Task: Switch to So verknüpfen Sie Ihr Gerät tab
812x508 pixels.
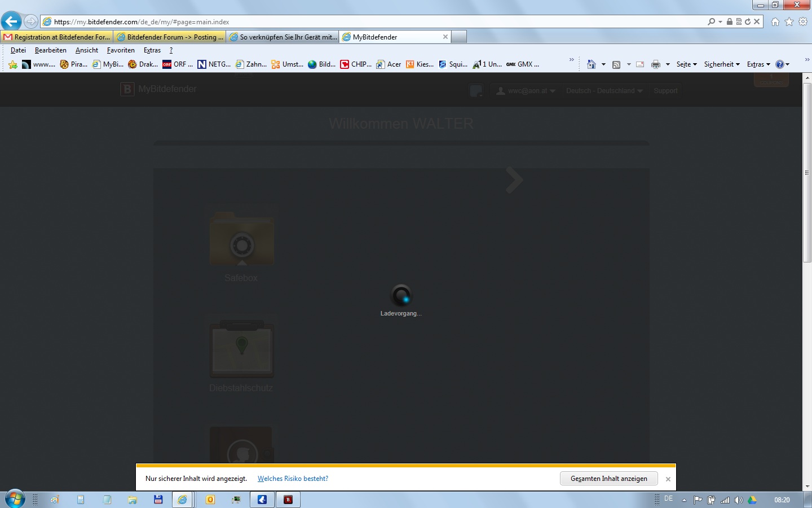Action: (x=283, y=37)
